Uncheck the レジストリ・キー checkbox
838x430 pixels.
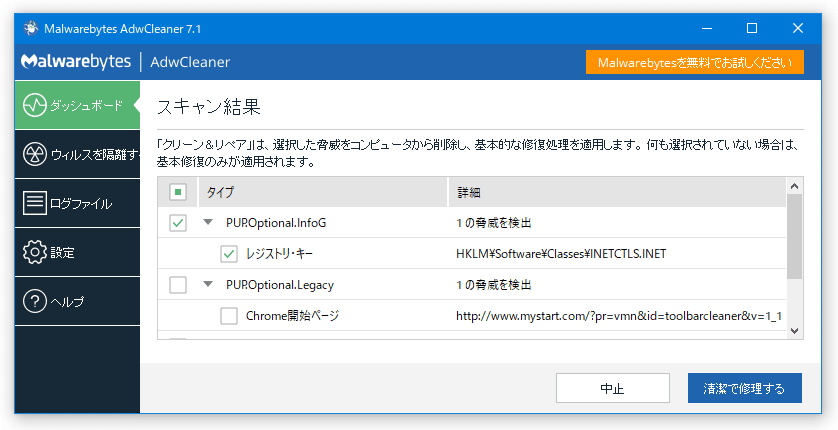tap(229, 254)
